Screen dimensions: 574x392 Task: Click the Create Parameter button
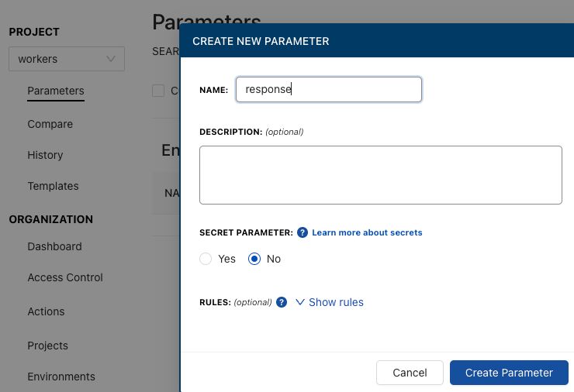tap(509, 373)
